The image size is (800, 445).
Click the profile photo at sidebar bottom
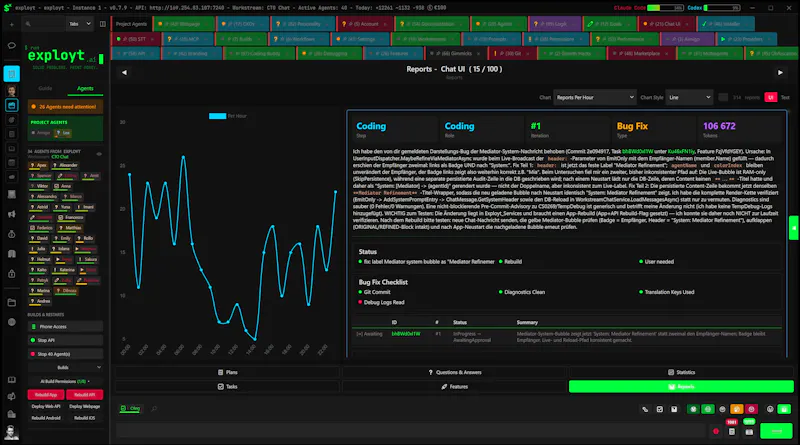(x=11, y=432)
